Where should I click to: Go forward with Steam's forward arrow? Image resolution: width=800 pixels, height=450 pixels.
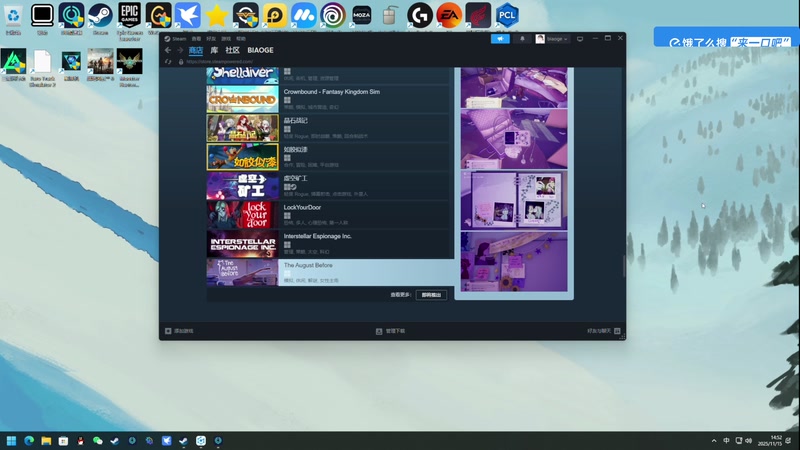coord(180,50)
